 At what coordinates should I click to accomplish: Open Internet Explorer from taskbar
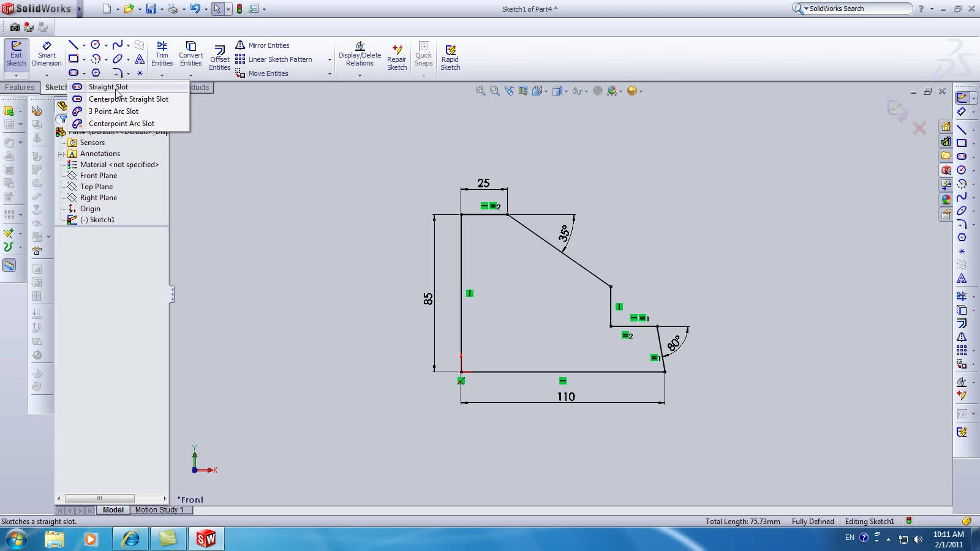[x=130, y=539]
